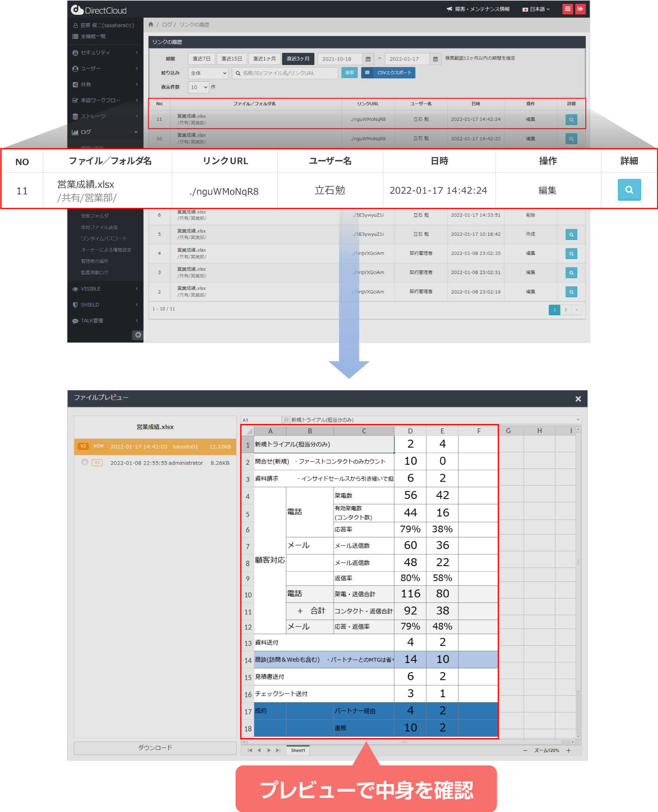
Task: Open detail magnifier for row No 5
Action: (571, 234)
